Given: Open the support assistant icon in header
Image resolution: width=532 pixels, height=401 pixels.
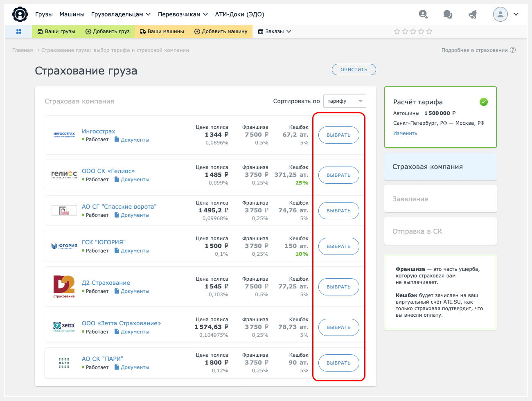Looking at the screenshot, I should tap(423, 14).
